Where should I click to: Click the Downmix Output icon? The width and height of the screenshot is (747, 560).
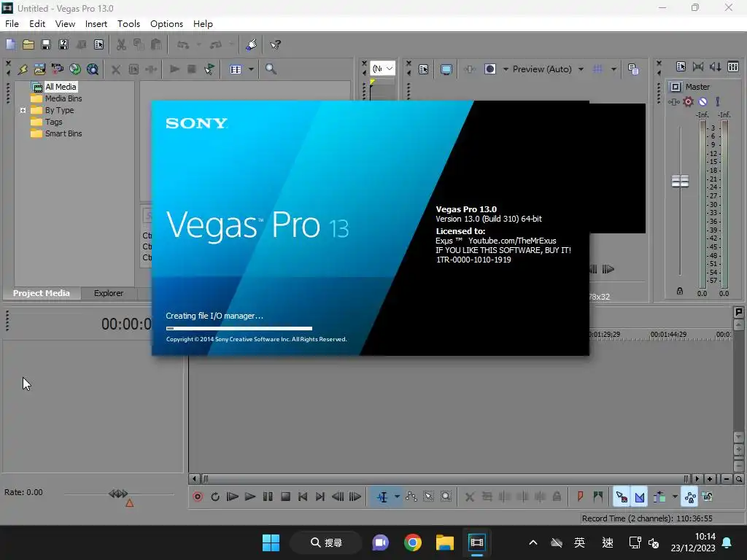tap(698, 67)
